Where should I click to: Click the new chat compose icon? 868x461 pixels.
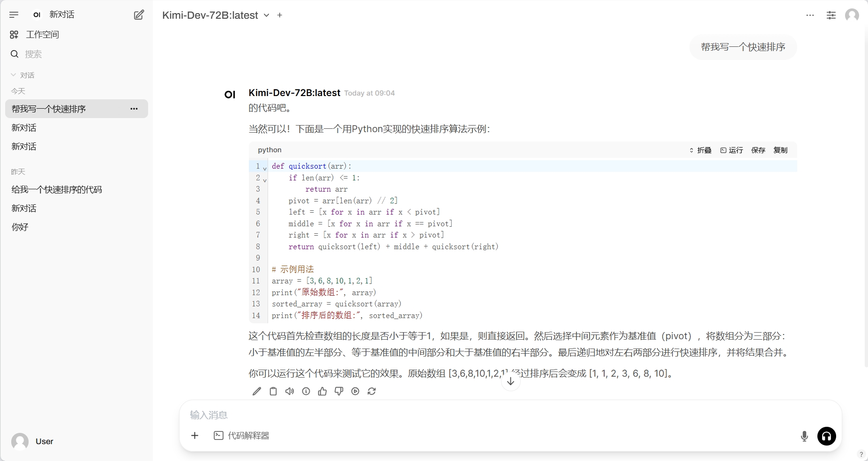pos(139,15)
